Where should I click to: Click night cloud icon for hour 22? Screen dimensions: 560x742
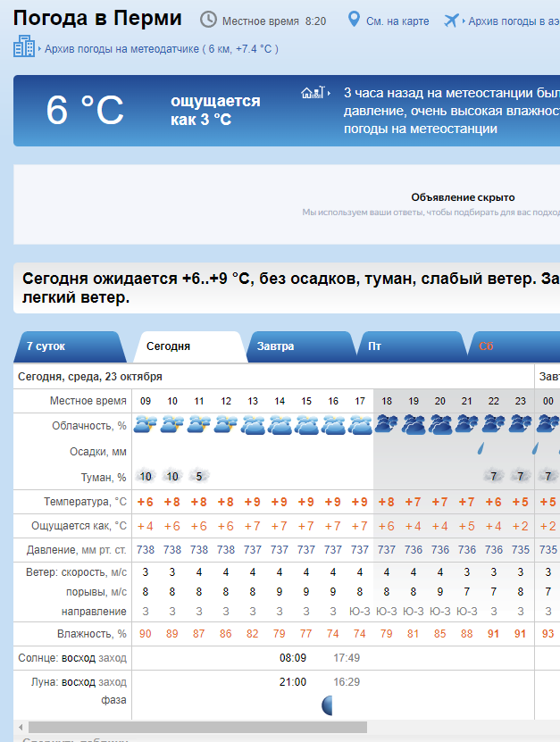pos(493,424)
